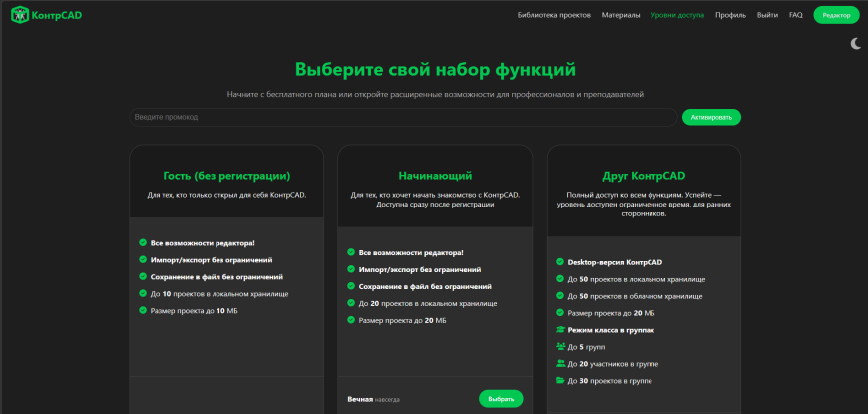
Task: Click До 50 проектов в облачном хранилище text
Action: tap(635, 296)
